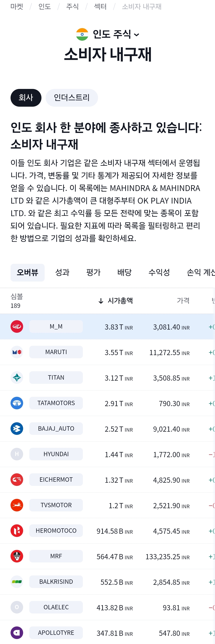Click OLAELEC price 93.81 INR

pos(176,608)
